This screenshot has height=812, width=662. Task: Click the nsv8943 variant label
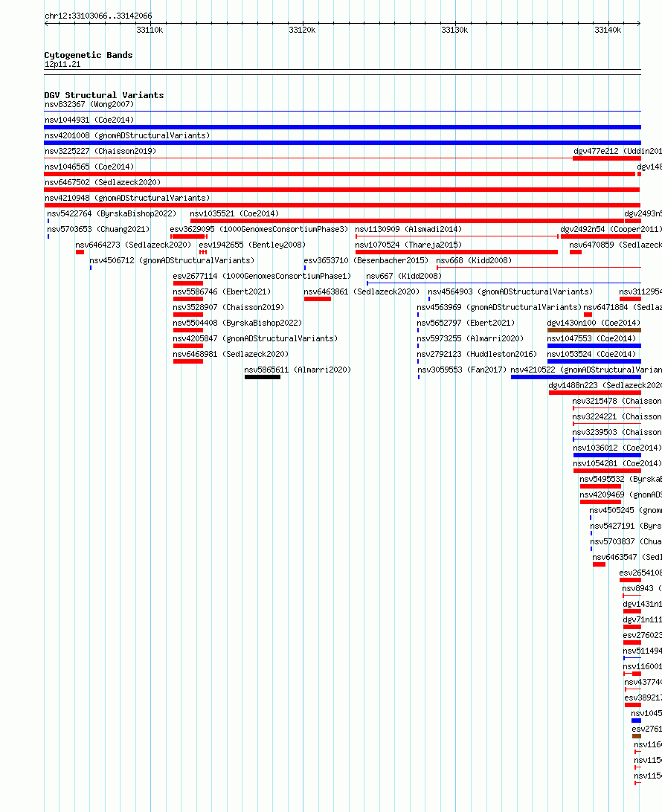tap(642, 588)
